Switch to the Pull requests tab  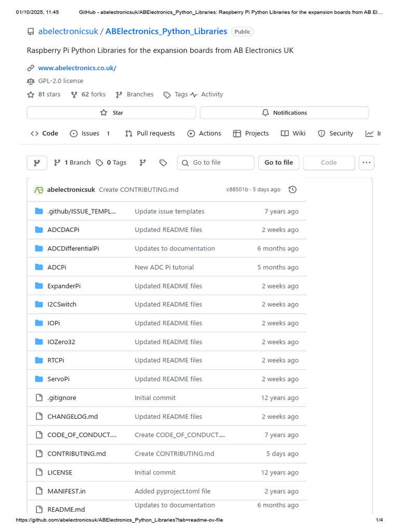point(150,134)
